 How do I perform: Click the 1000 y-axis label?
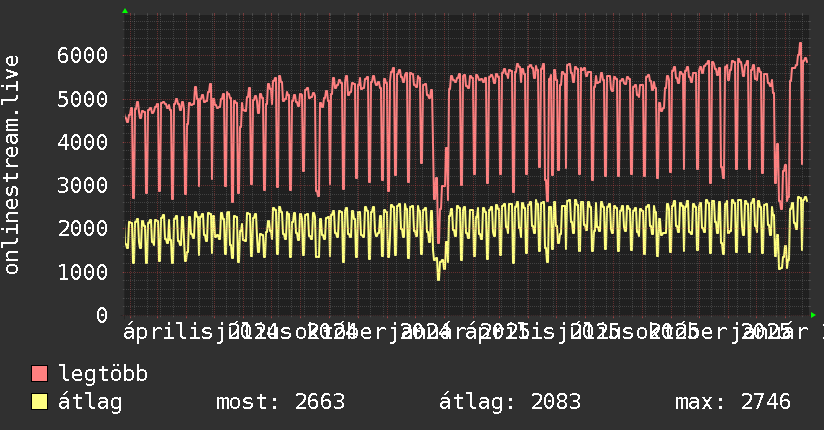(80, 271)
